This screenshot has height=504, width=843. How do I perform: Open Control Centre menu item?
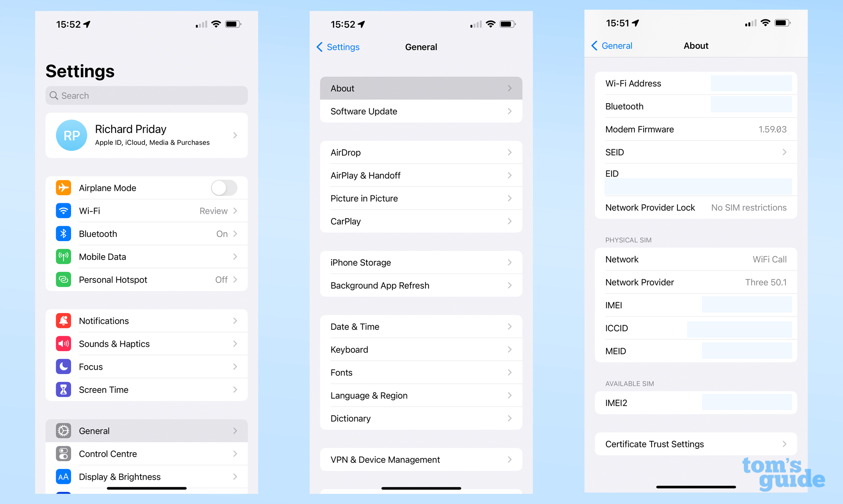click(x=147, y=453)
